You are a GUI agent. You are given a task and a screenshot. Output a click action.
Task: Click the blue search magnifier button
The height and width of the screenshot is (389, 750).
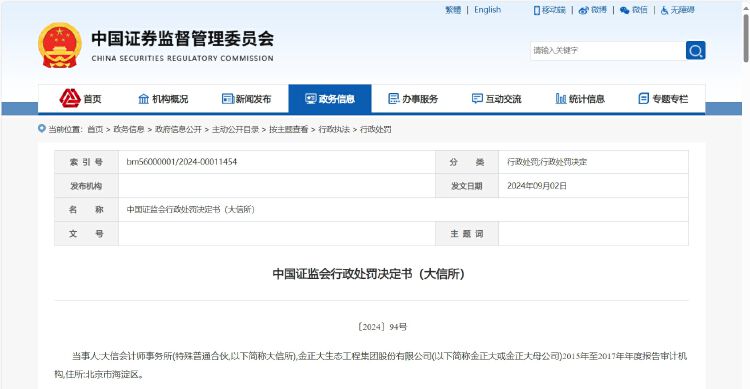pos(695,50)
